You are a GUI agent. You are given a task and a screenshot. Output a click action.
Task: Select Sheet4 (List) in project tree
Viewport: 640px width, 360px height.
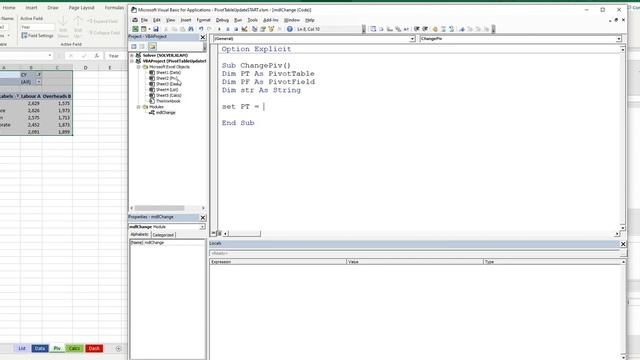coord(167,89)
